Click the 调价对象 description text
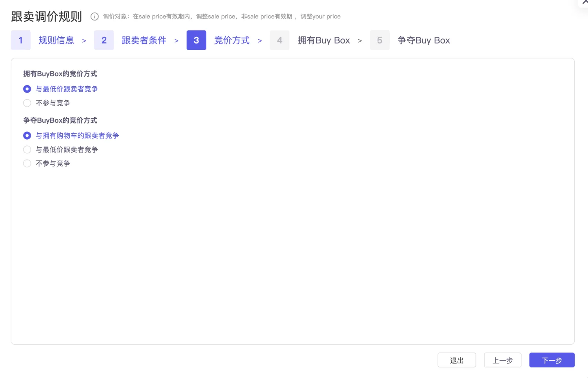The image size is (588, 378). [222, 16]
